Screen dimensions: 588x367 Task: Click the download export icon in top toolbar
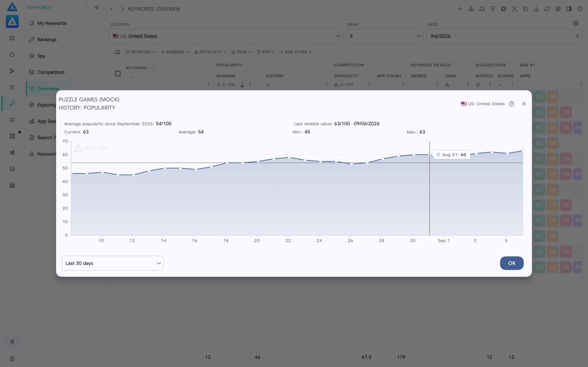[x=536, y=9]
